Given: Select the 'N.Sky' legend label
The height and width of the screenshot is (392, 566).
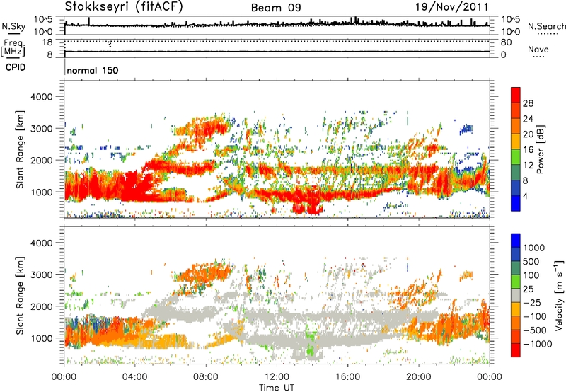Looking at the screenshot, I should (x=13, y=26).
